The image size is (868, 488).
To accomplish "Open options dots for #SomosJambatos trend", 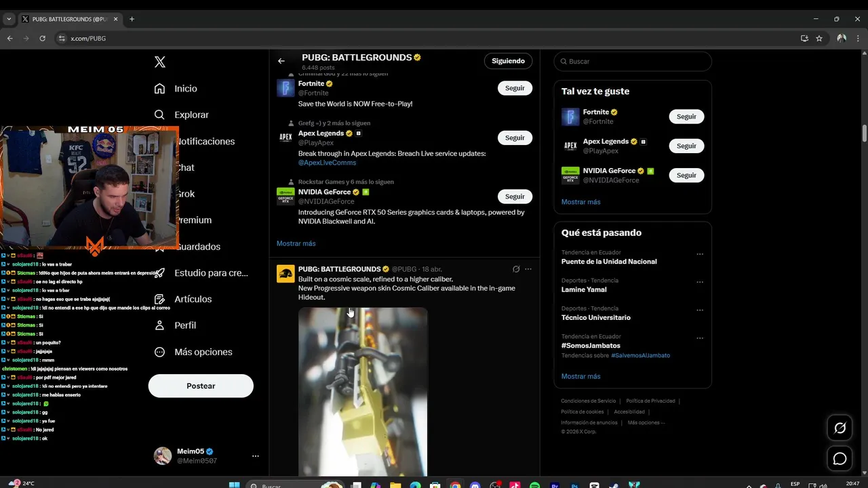I will (700, 338).
